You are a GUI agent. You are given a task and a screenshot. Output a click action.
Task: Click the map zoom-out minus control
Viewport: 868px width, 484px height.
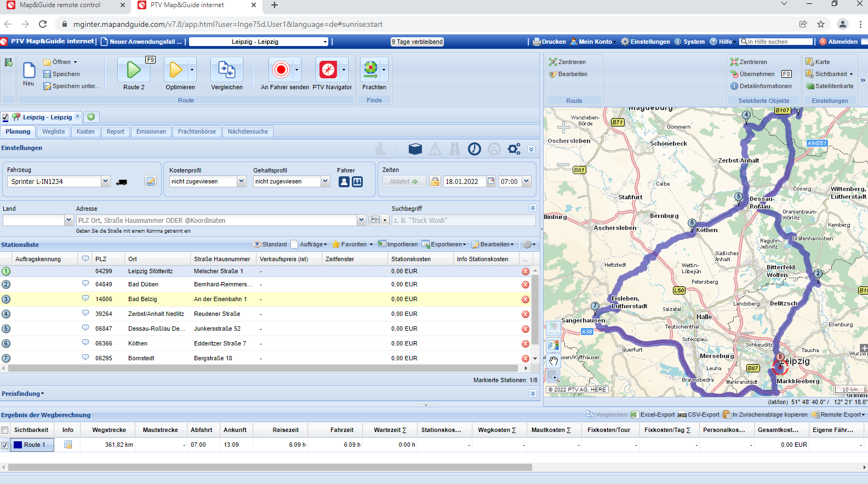563,164
